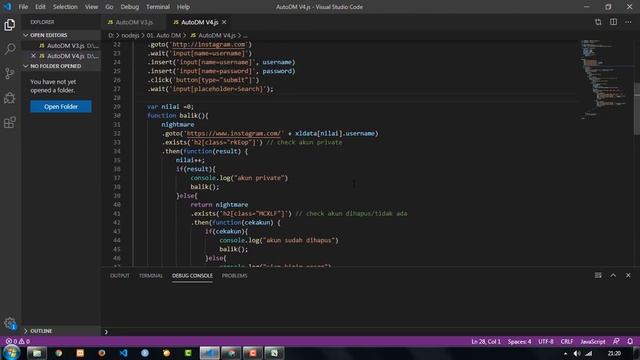Open notifications bell in status bar

(x=630, y=341)
